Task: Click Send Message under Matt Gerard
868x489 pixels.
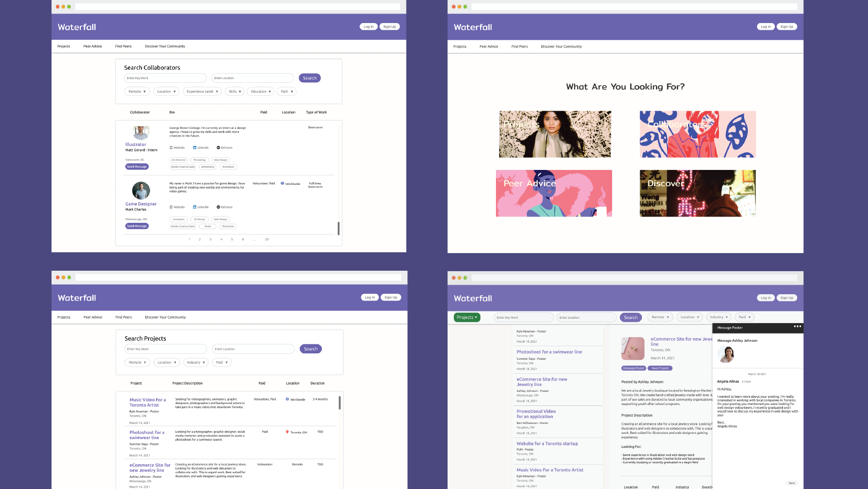Action: (137, 167)
